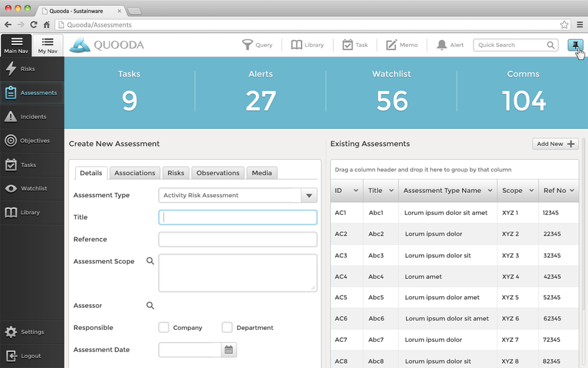Switch to the My Nav menu

pos(48,46)
